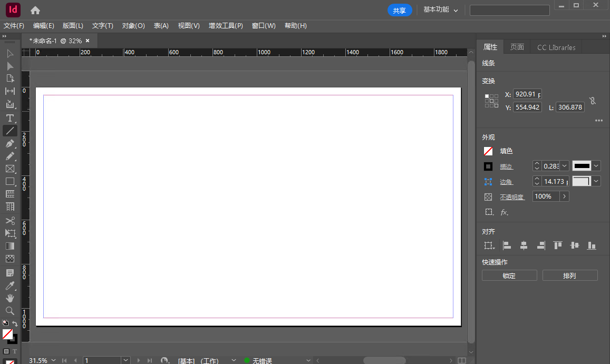Open the Align To options dropdown
610x364 pixels.
click(x=489, y=245)
